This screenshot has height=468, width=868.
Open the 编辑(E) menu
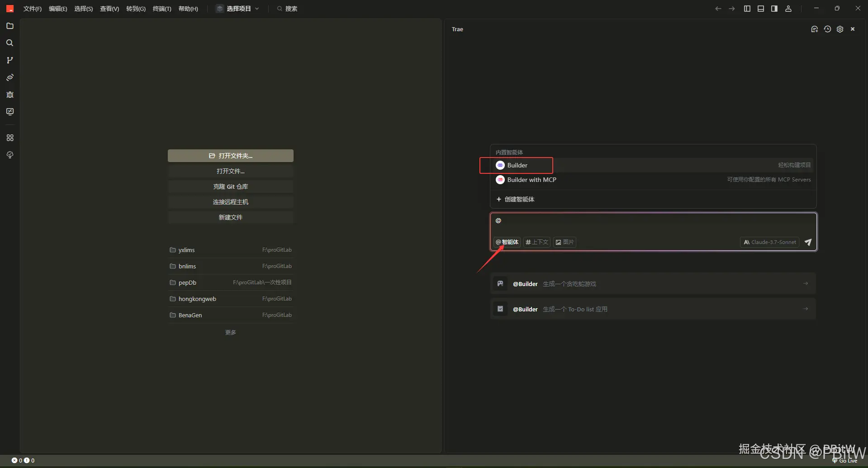[x=58, y=9]
